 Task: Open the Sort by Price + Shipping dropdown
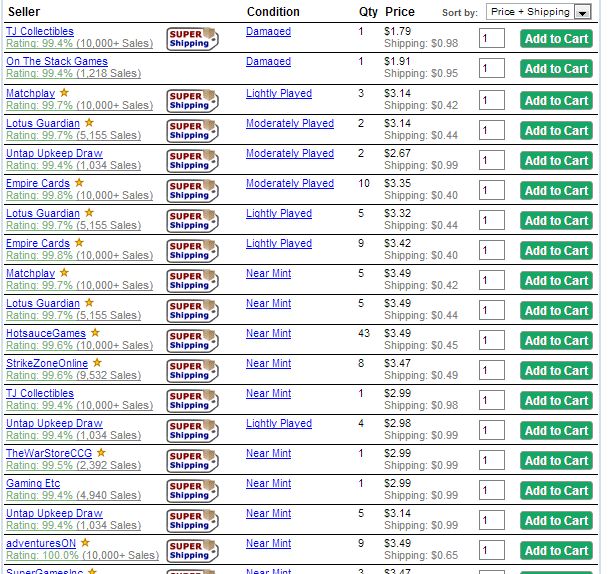click(x=541, y=12)
